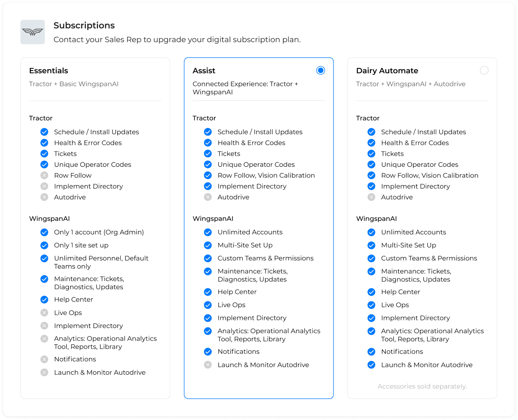Click check icon beside Only 1 site set up
This screenshot has width=518, height=420.
pyautogui.click(x=44, y=245)
